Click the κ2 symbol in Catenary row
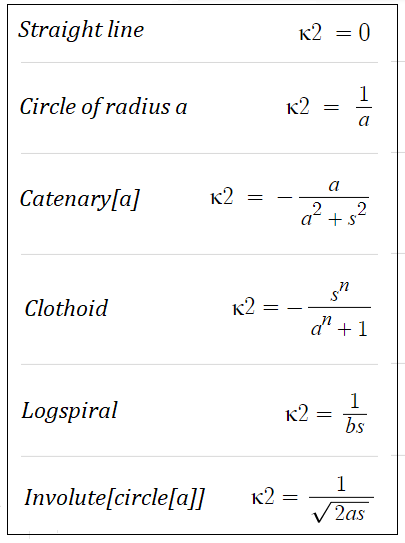Screen dimensions: 405x543 (x=222, y=198)
